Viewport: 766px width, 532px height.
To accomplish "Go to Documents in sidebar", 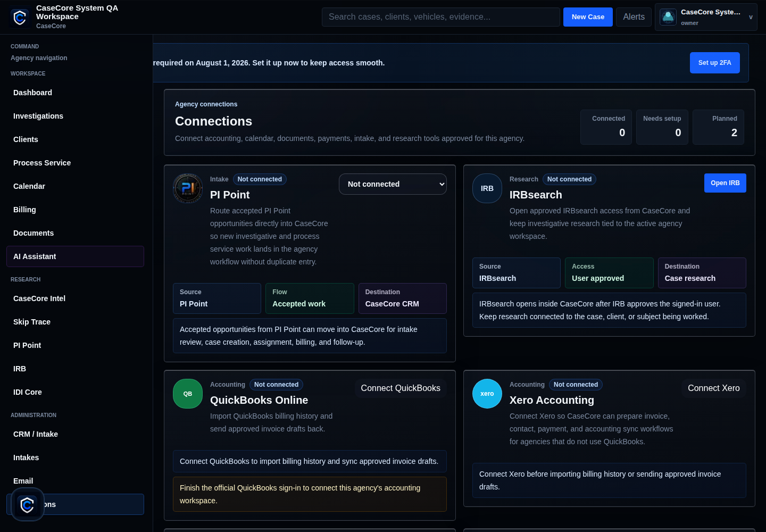I will 75,233.
